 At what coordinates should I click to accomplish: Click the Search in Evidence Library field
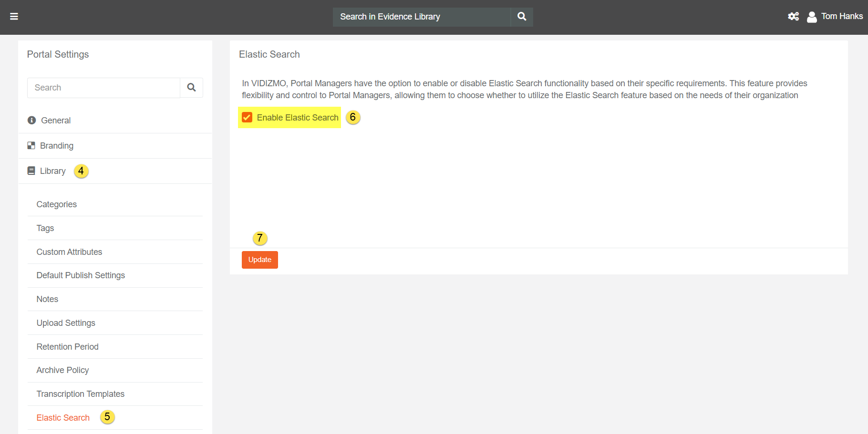pyautogui.click(x=421, y=17)
